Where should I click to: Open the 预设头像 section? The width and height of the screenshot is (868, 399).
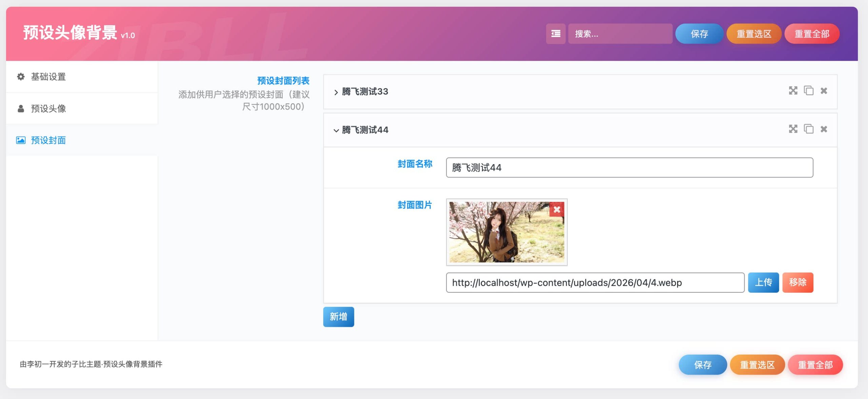(x=82, y=108)
